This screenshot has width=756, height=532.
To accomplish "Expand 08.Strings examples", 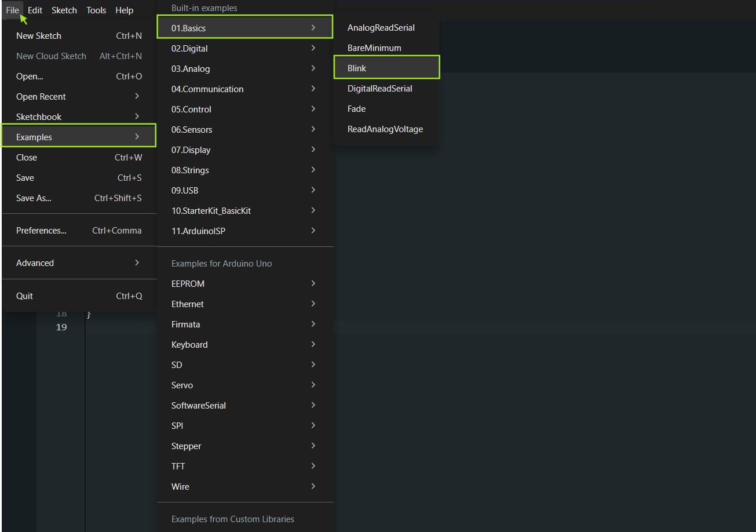I will click(245, 170).
